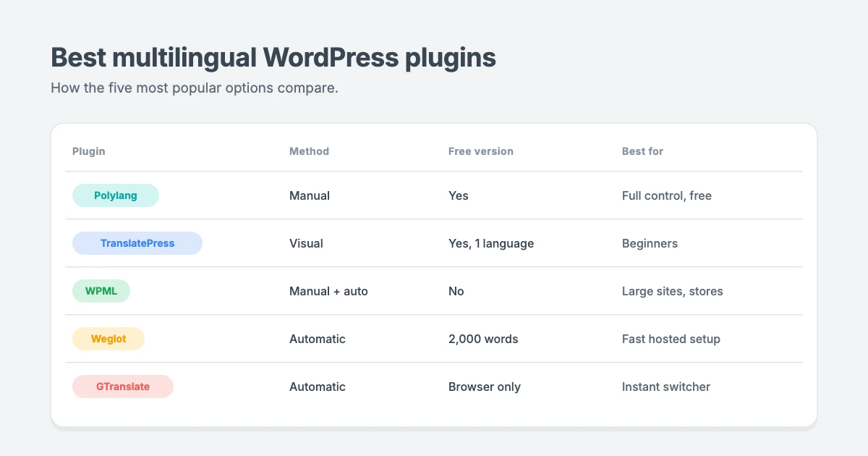Click "Automatic" in the GTranslate row
Image resolution: width=868 pixels, height=456 pixels.
(318, 387)
